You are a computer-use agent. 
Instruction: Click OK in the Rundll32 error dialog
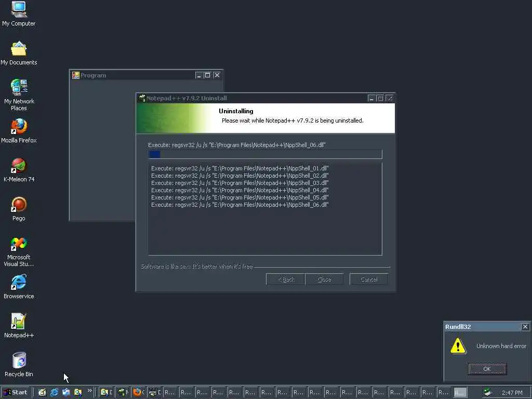pyautogui.click(x=487, y=369)
